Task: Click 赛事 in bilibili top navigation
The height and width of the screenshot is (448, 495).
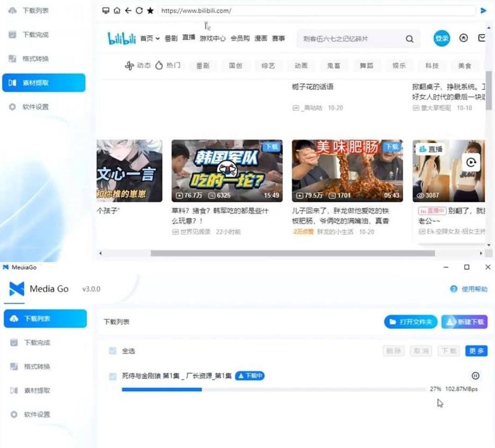Action: pos(278,38)
